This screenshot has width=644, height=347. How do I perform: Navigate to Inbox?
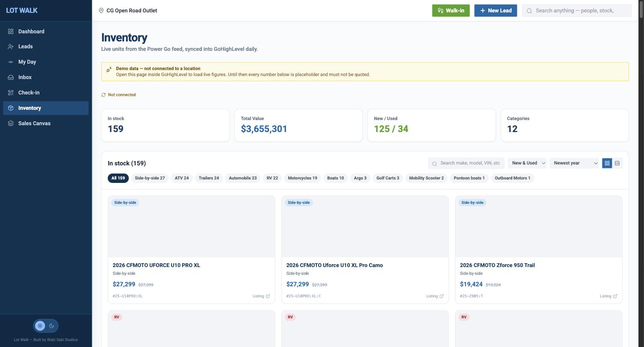[x=46, y=77]
